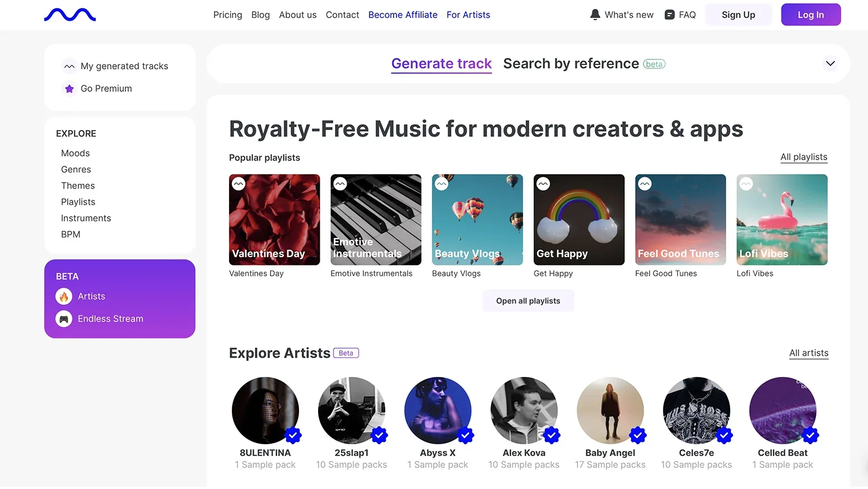This screenshot has width=868, height=489.
Task: Open the Instruments explore category
Action: (86, 218)
